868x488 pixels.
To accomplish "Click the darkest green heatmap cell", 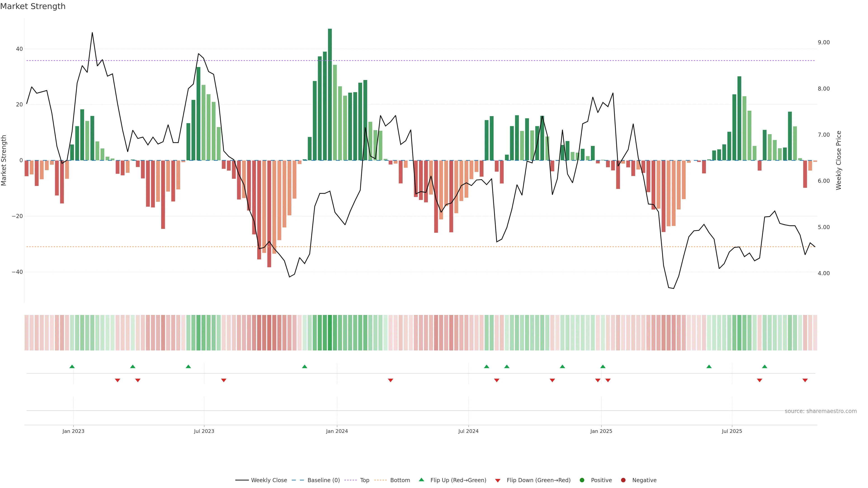I will 330,333.
